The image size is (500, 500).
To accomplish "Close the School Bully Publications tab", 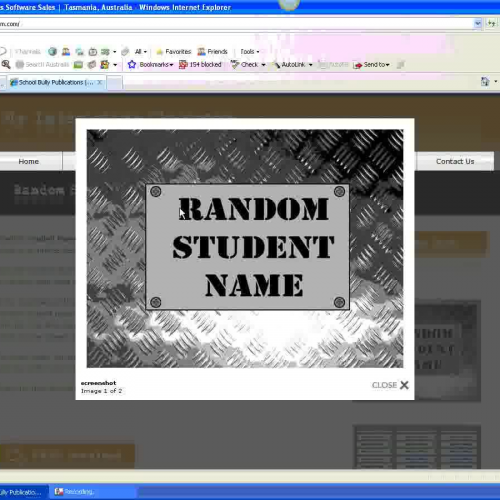I will pos(99,82).
